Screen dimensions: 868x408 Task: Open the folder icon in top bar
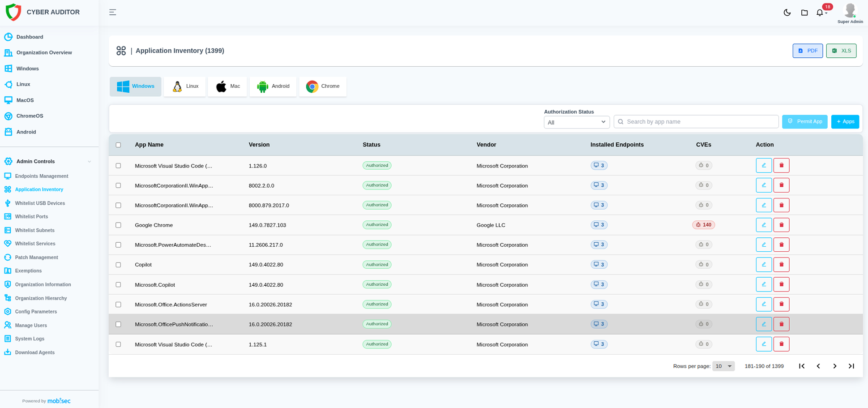click(804, 13)
